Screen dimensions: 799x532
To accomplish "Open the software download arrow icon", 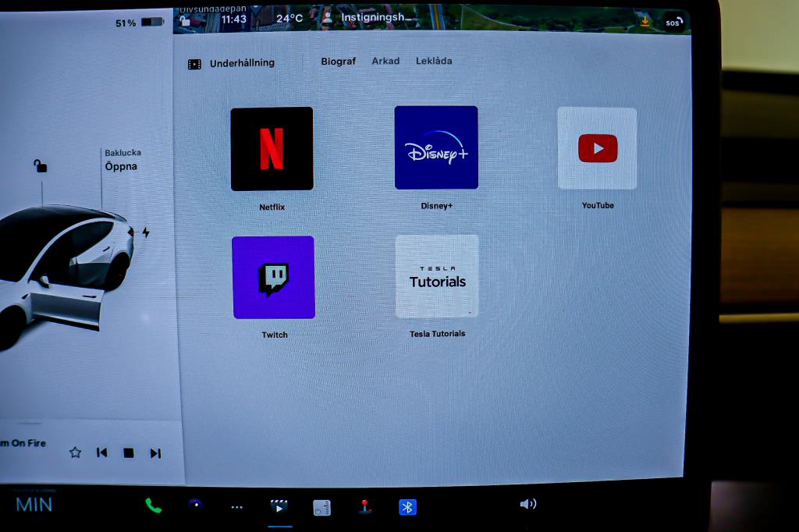I will [x=645, y=21].
